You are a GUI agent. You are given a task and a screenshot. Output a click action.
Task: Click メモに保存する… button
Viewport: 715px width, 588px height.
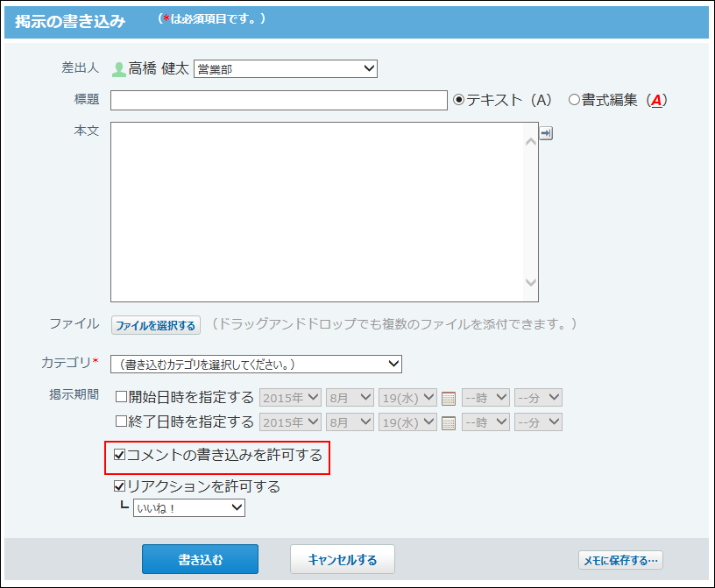point(620,560)
